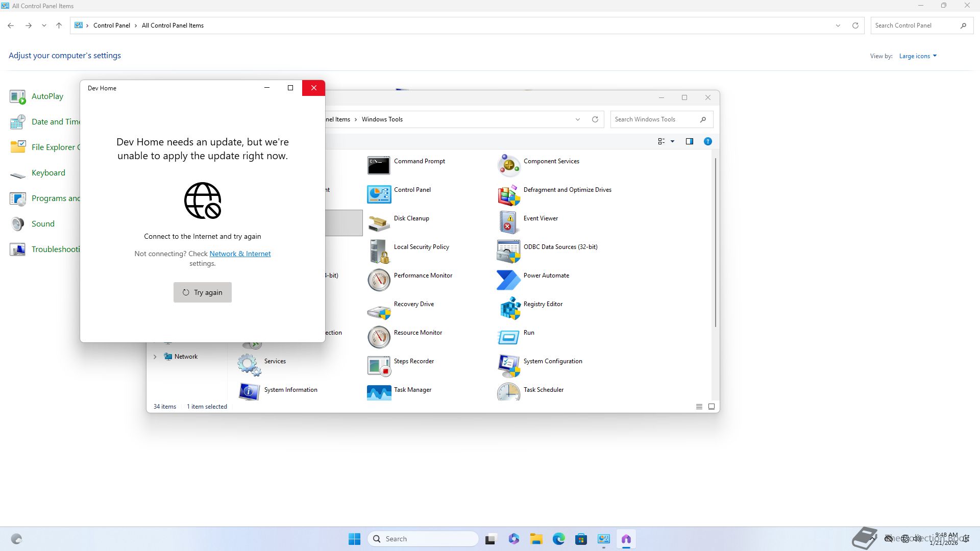Switch to details view in status bar
Image resolution: width=980 pixels, height=551 pixels.
click(699, 407)
